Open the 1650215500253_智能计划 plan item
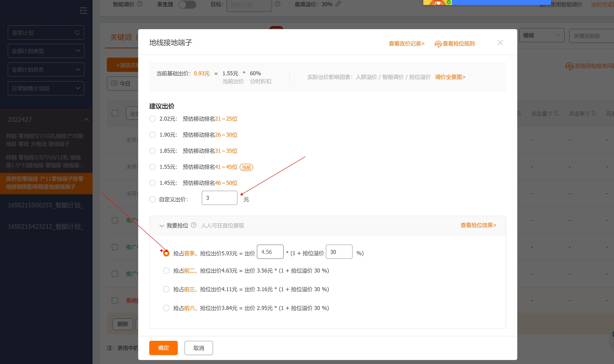Viewport: 614px width, 364px height. (46, 205)
